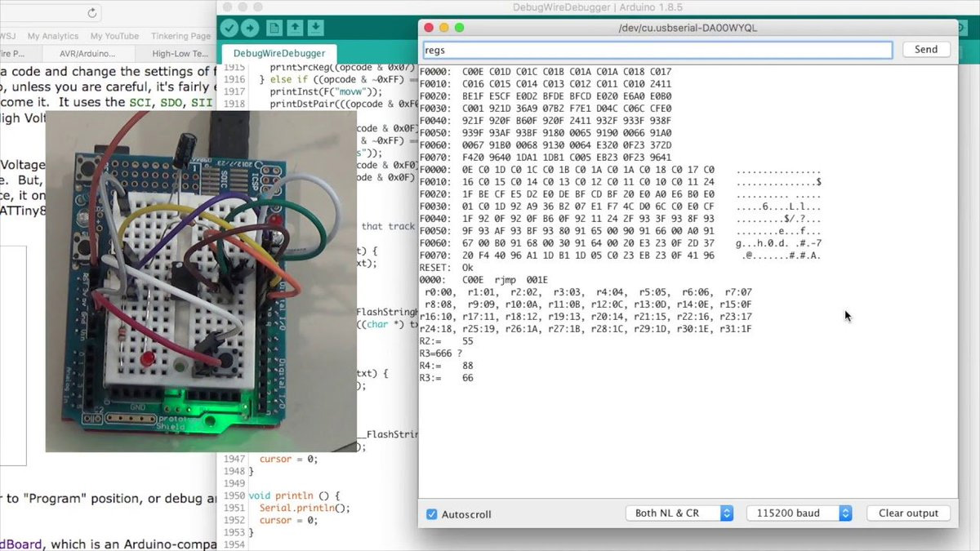The image size is (980, 551).
Task: Click the Upload arrow icon in Arduino toolbar
Action: [x=249, y=29]
